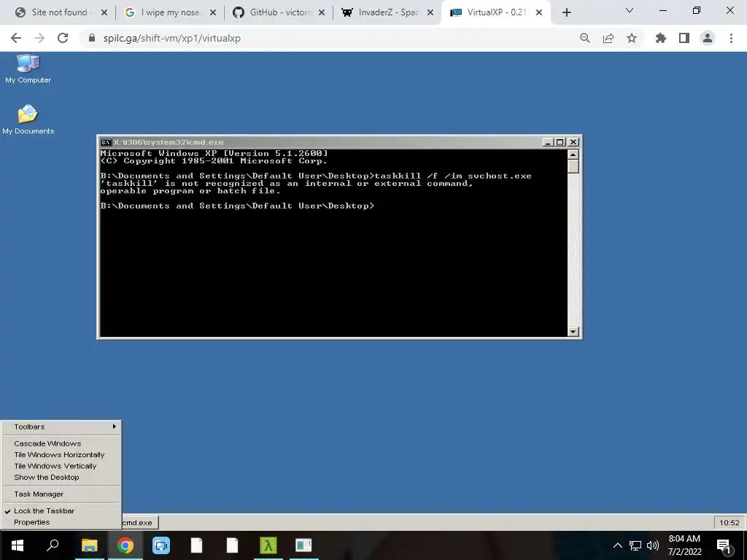This screenshot has height=560, width=747.
Task: Click the cmd scrollbar up arrow
Action: [x=573, y=155]
